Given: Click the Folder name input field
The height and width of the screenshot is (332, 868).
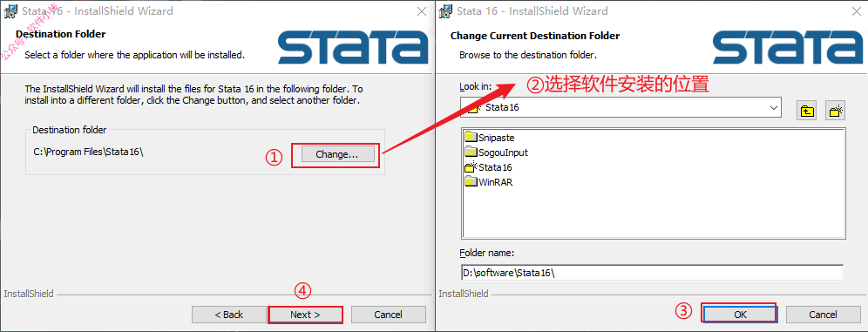Looking at the screenshot, I should click(652, 273).
